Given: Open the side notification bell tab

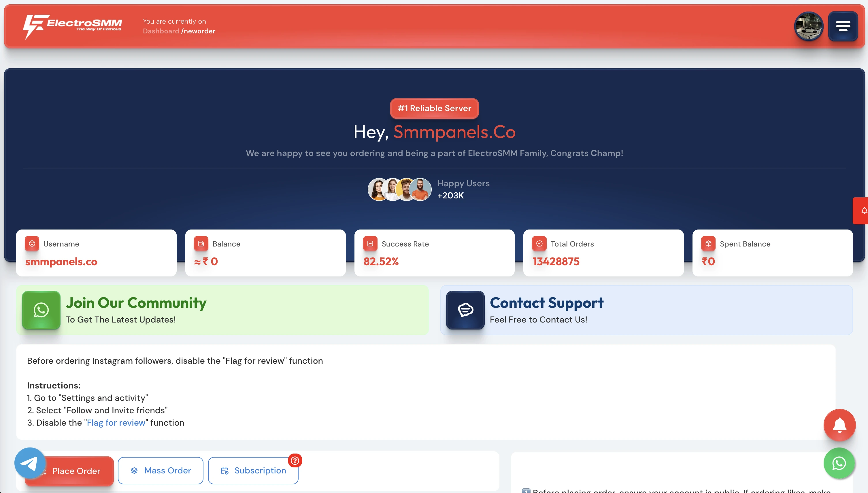Looking at the screenshot, I should [862, 211].
